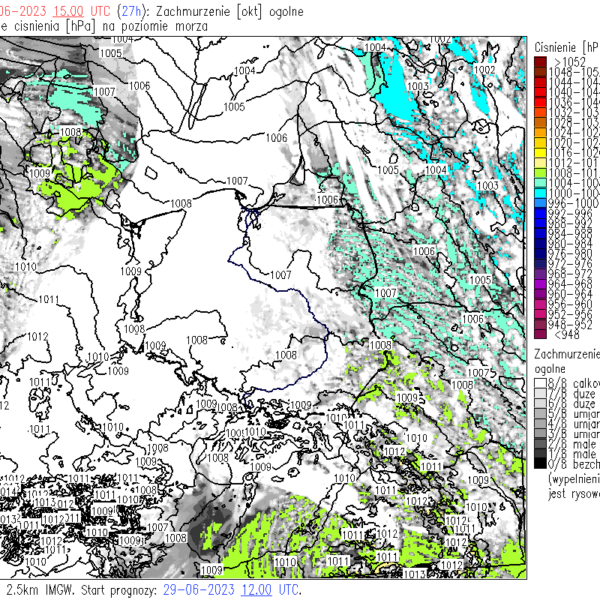Click the 1002 isobar label near top-right
600x600 pixels.
(484, 70)
